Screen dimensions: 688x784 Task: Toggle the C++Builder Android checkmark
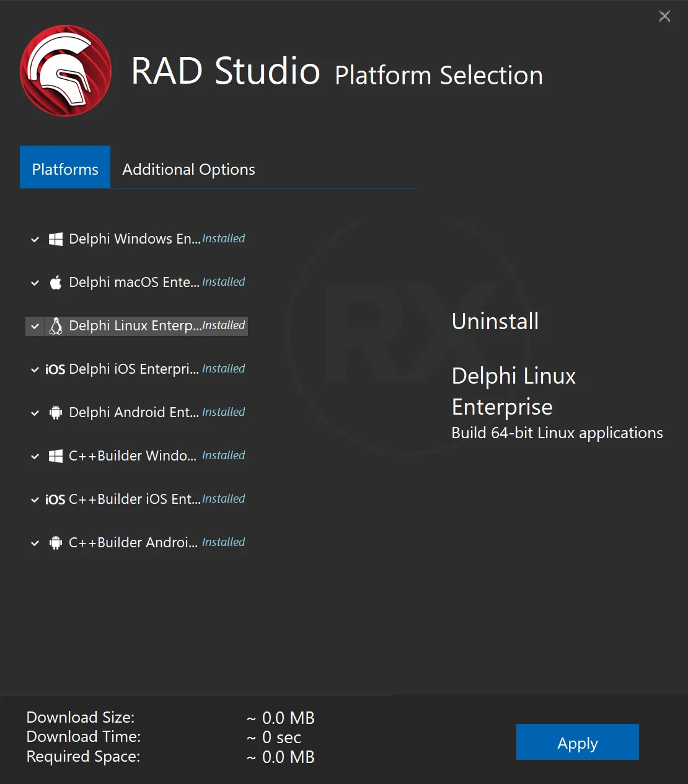tap(35, 543)
